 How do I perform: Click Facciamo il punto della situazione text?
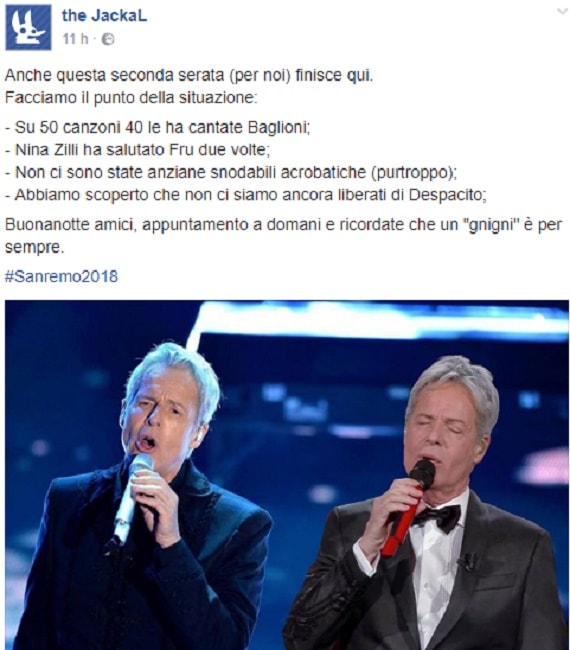[131, 98]
